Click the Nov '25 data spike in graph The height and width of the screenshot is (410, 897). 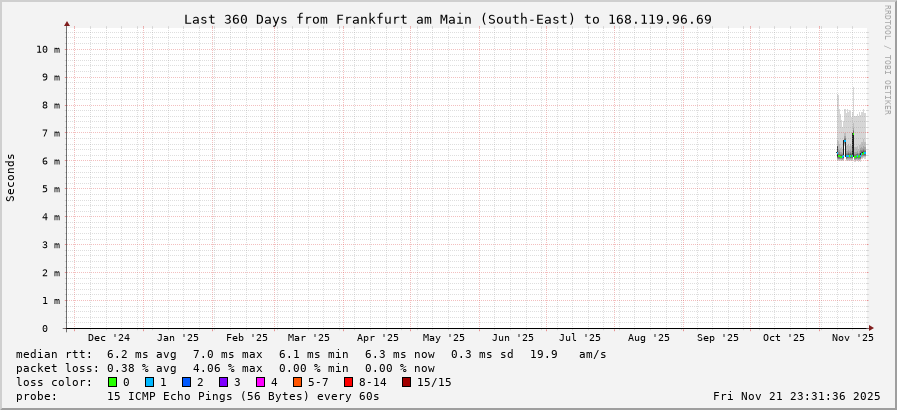(x=851, y=140)
